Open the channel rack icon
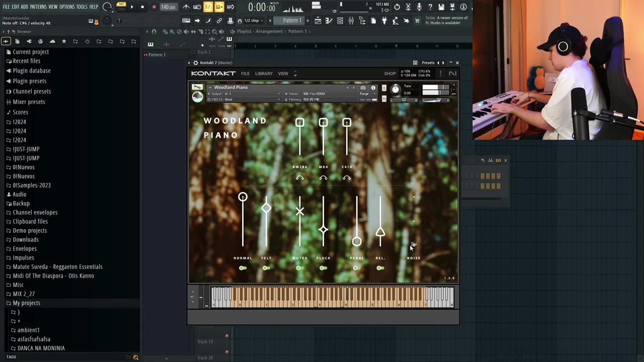Viewport: 644px width, 362px height. point(340,21)
